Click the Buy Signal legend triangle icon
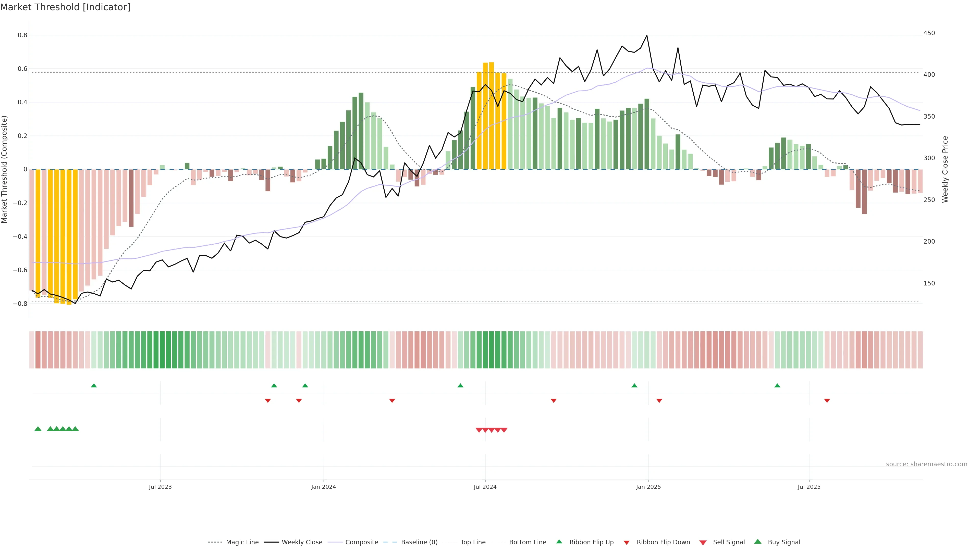980x551 pixels. click(758, 542)
